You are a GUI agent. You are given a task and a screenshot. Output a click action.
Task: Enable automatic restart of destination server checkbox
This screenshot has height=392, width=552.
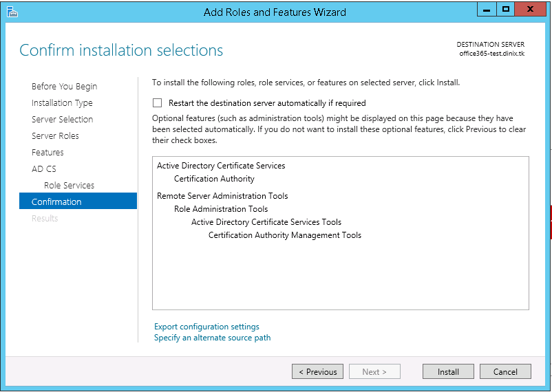pos(158,102)
